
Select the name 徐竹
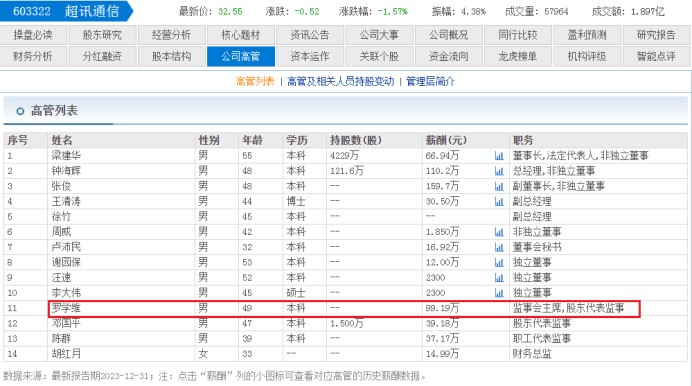[x=61, y=217]
